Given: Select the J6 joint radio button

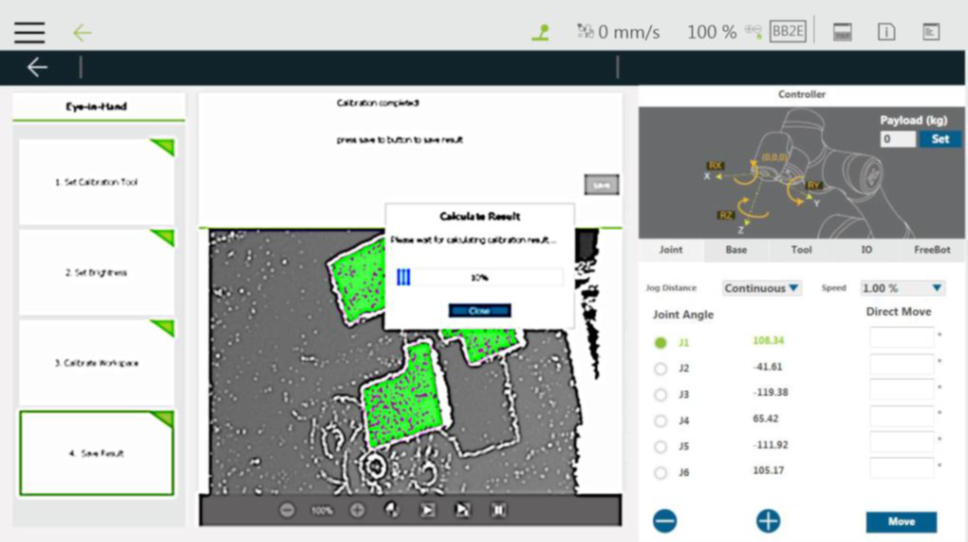Looking at the screenshot, I should tap(660, 472).
